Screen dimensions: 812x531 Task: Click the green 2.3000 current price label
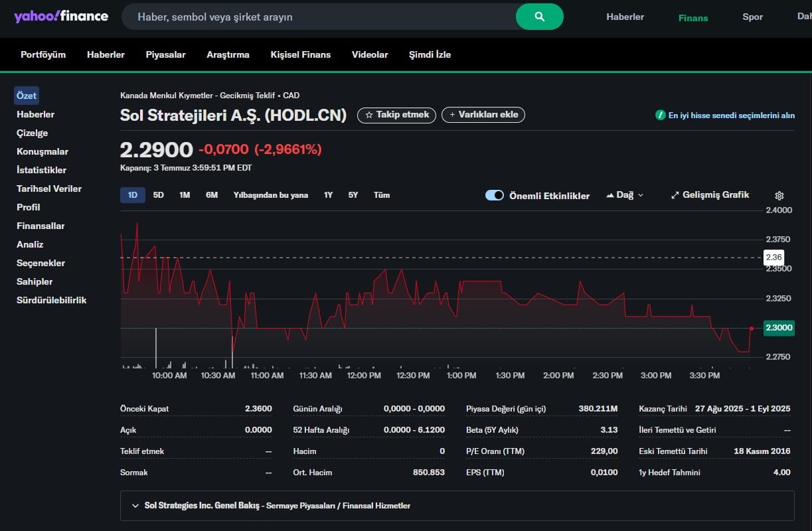(779, 328)
